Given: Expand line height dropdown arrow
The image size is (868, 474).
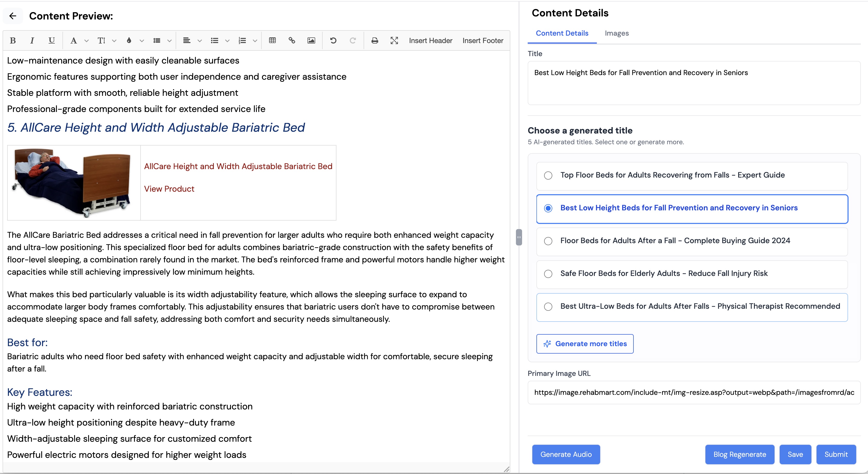Looking at the screenshot, I should [x=170, y=41].
